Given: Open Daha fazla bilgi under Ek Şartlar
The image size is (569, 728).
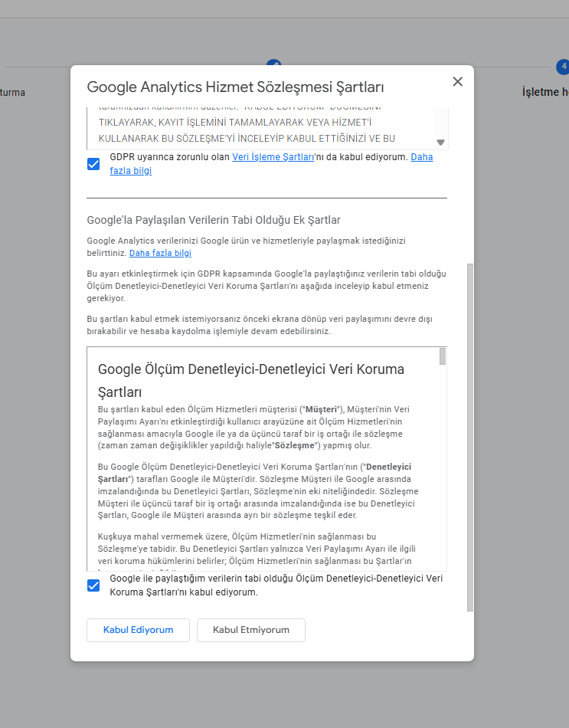Looking at the screenshot, I should 160,253.
